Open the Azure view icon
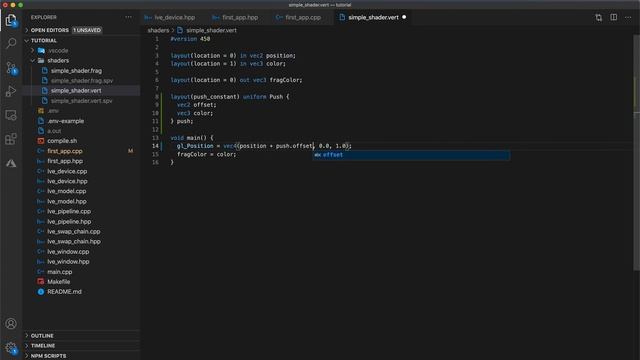 pyautogui.click(x=11, y=163)
